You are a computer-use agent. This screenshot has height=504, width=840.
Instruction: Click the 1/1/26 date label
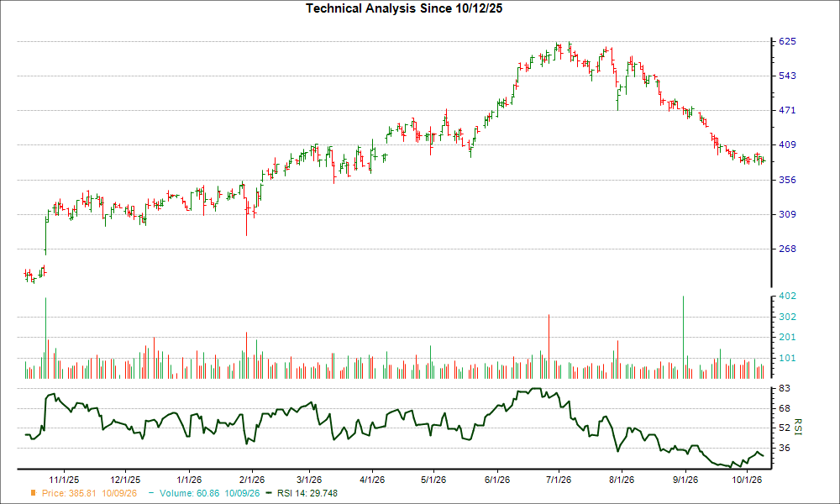point(189,480)
